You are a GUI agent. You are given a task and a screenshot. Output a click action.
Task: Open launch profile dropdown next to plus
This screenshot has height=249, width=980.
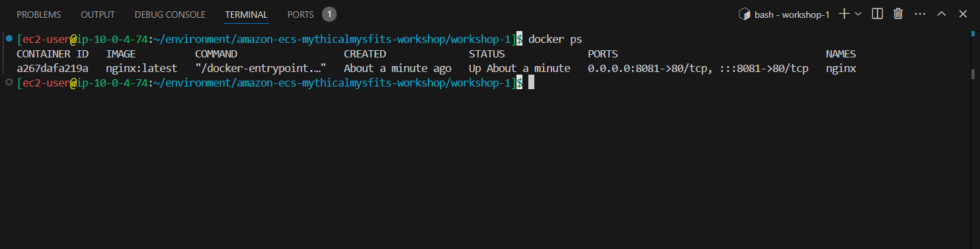click(x=858, y=14)
